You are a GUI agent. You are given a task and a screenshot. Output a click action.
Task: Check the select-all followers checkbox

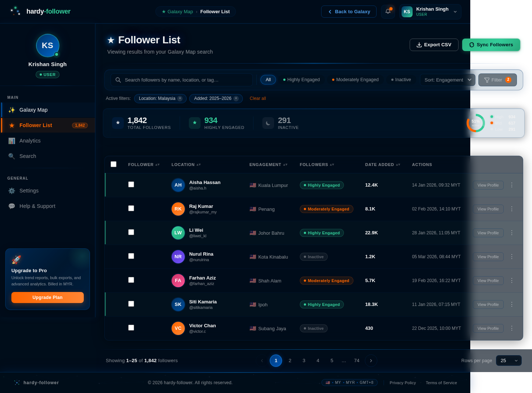tap(114, 164)
